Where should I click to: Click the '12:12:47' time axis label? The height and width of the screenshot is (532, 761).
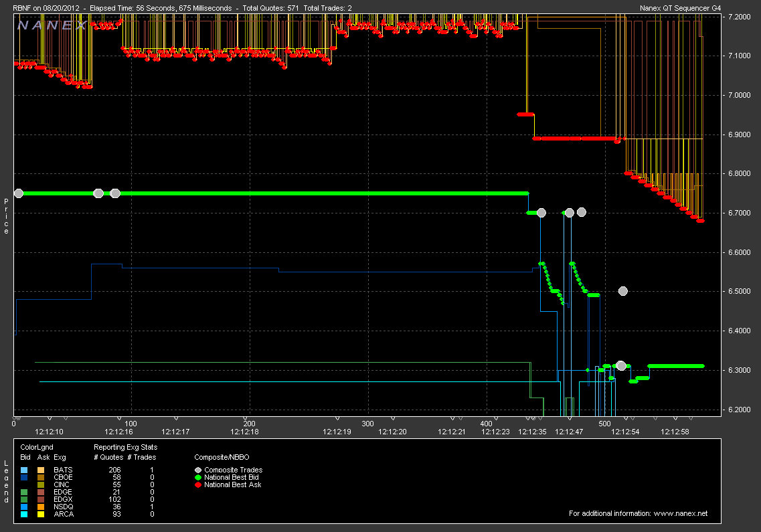point(569,432)
